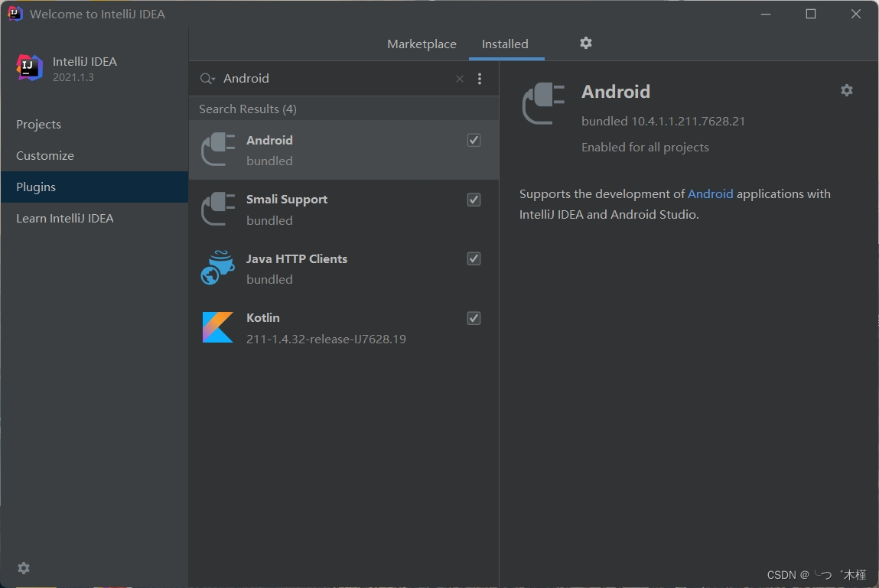
Task: Uncheck the Android plugin checkbox
Action: (474, 140)
